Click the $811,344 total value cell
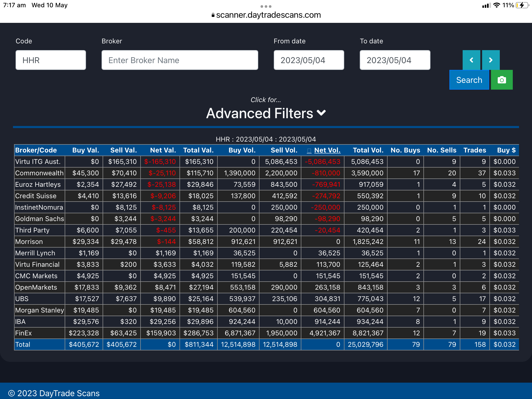The image size is (532, 399). click(198, 344)
